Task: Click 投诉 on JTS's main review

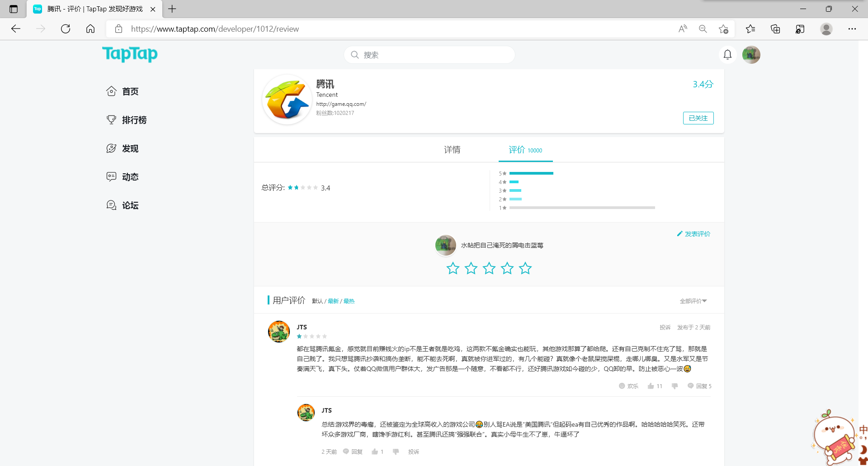Action: coord(665,328)
